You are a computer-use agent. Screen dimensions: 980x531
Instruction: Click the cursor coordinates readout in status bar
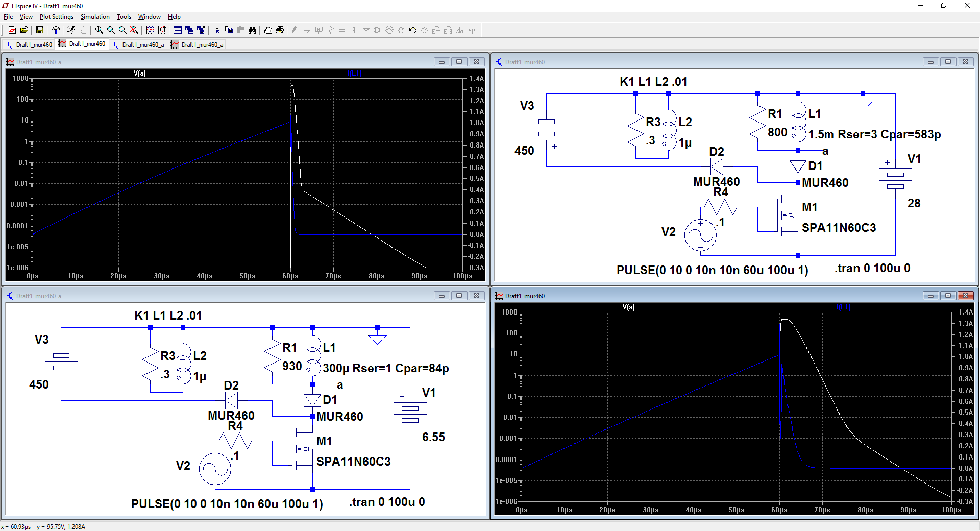click(x=43, y=526)
